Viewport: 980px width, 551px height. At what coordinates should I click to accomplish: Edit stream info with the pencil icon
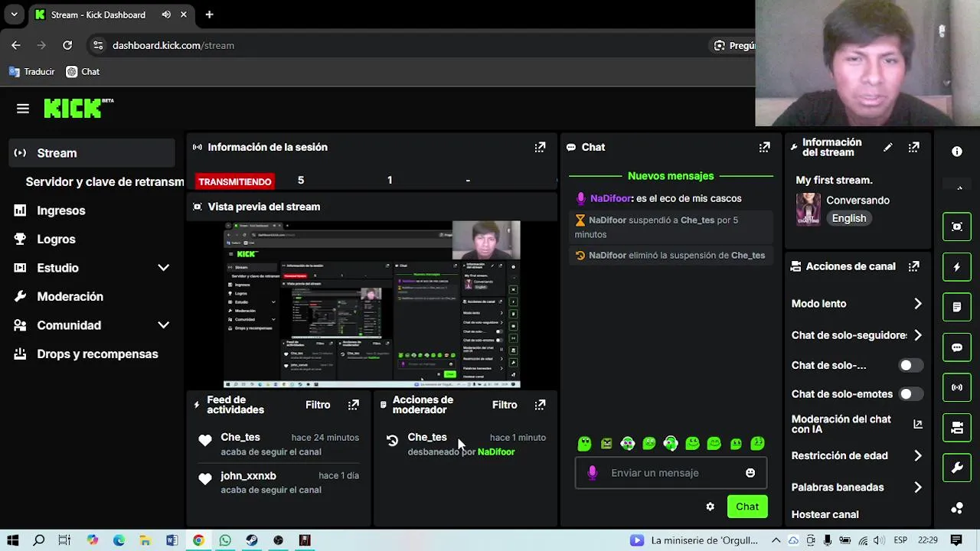click(x=887, y=147)
